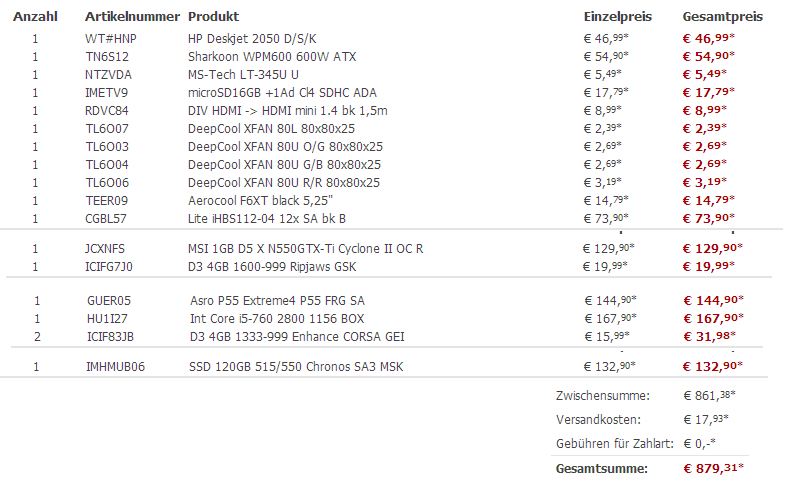Viewport: 801px width, 494px height.
Task: Open the Asro P55 Extreme4 product
Action: (x=277, y=300)
